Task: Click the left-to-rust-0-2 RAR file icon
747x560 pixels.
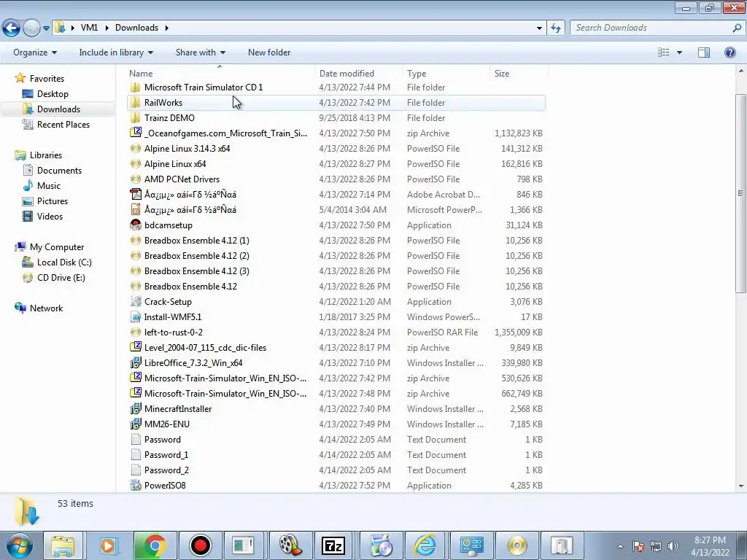Action: [x=135, y=332]
